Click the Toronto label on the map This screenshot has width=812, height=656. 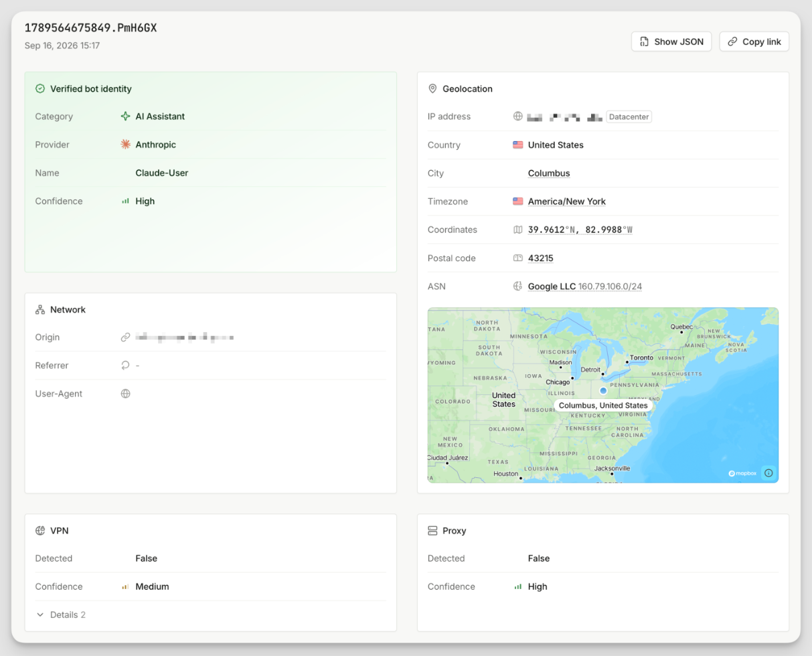pos(641,357)
